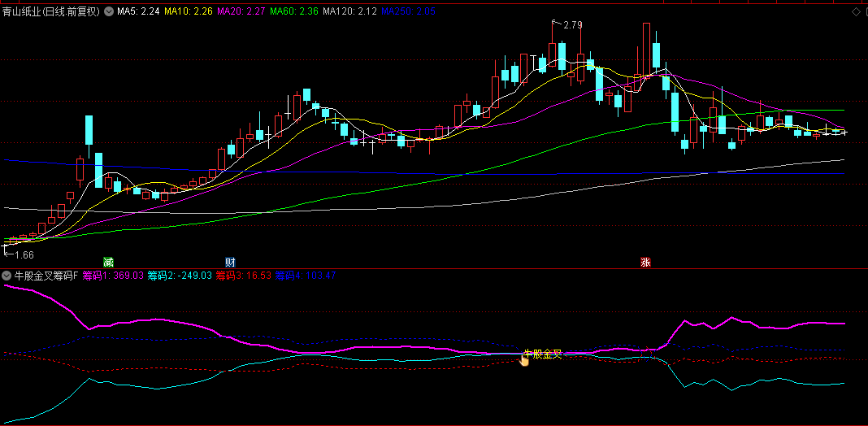This screenshot has height=426, width=868.
Task: Click the 2.79 highest price label
Action: coord(573,24)
